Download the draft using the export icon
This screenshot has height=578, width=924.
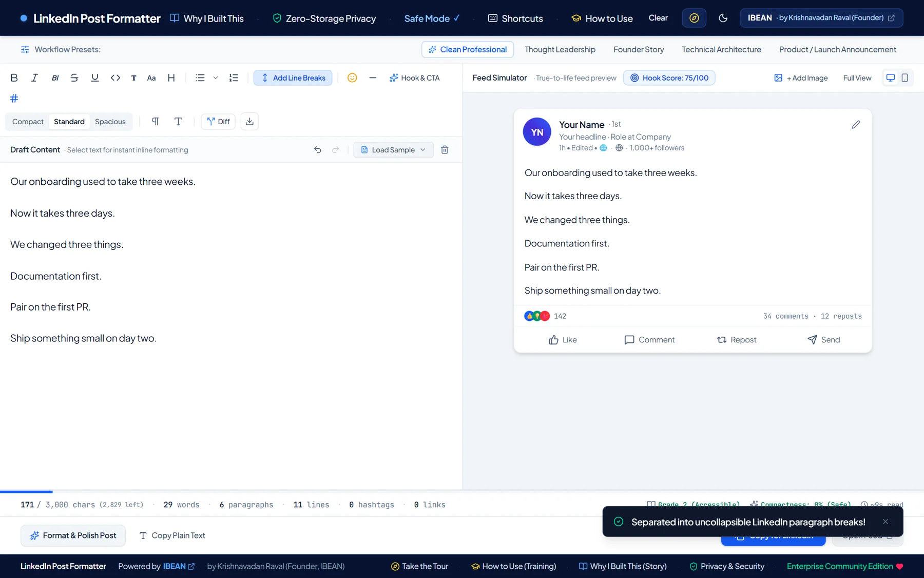pos(249,122)
